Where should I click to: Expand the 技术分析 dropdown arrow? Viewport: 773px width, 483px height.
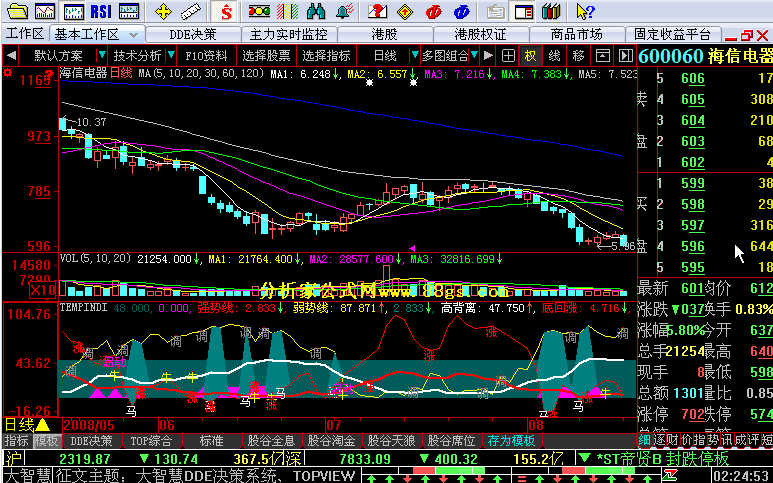click(171, 55)
